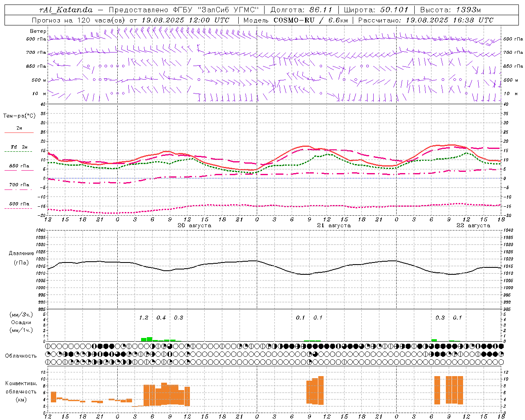Select the Широта: 50.101 latitude value
Image resolution: width=525 pixels, height=420 pixels.
pos(376,10)
